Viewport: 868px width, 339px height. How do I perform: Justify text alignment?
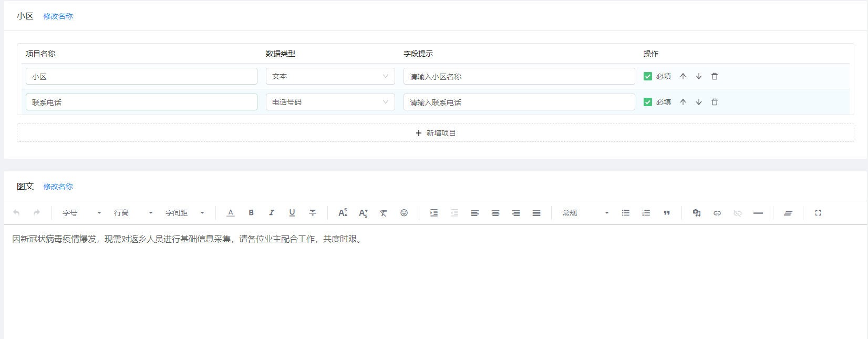coord(536,213)
